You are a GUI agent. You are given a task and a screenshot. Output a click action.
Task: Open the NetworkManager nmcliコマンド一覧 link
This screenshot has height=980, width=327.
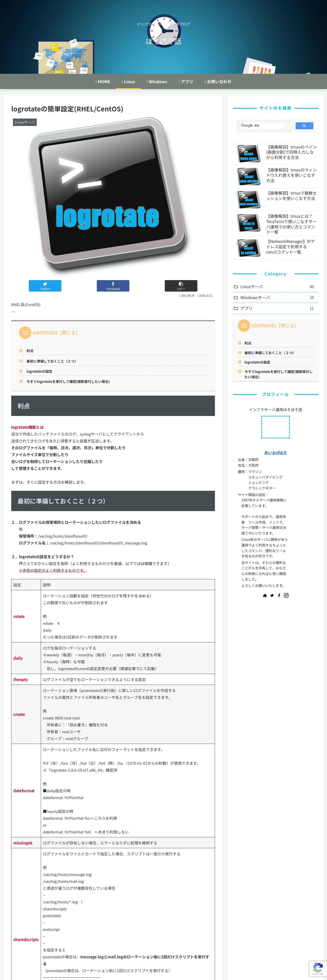[291, 247]
